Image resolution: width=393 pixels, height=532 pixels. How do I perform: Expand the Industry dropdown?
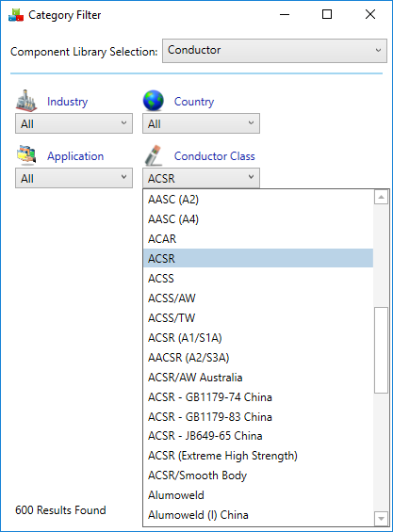click(x=74, y=123)
